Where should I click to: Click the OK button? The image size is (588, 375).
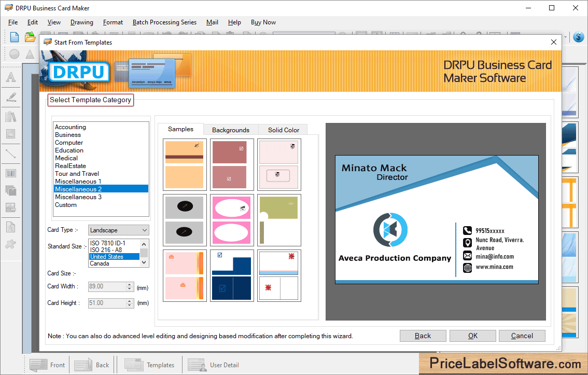point(473,336)
